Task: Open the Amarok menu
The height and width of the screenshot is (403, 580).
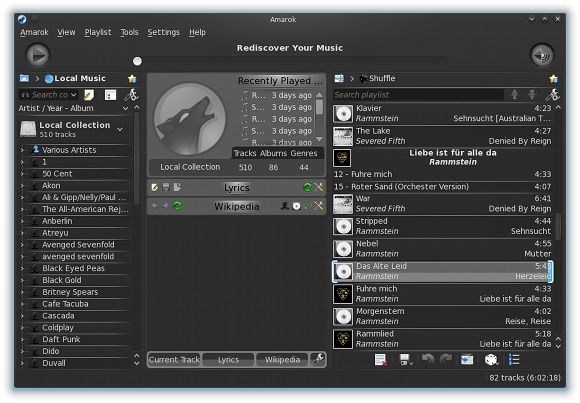Action: click(34, 32)
